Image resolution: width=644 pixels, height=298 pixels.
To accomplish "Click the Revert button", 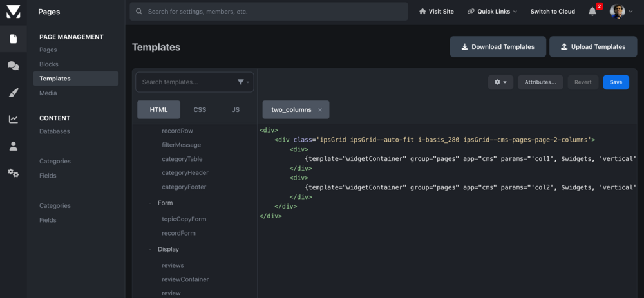I will point(583,82).
